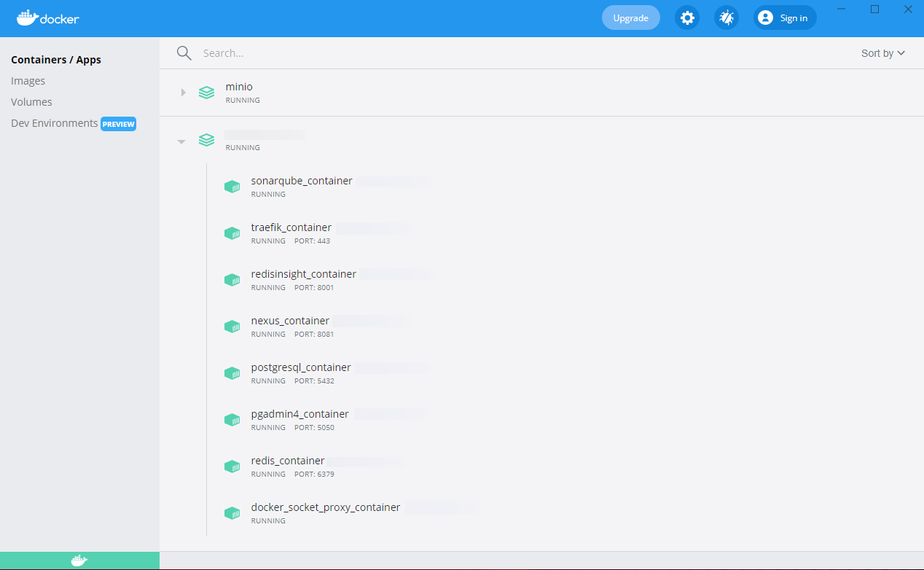Select the minio app name
Image resolution: width=924 pixels, height=570 pixels.
(x=239, y=87)
